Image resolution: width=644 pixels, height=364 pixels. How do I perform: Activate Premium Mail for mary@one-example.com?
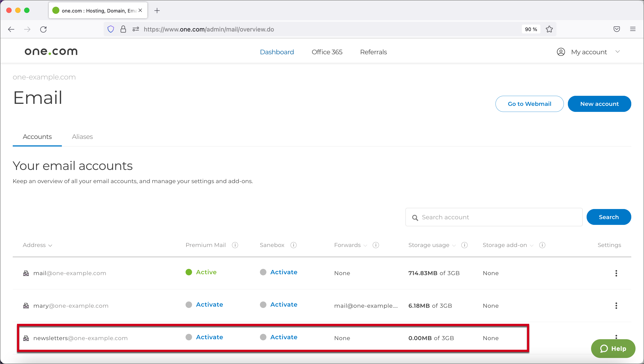point(209,305)
